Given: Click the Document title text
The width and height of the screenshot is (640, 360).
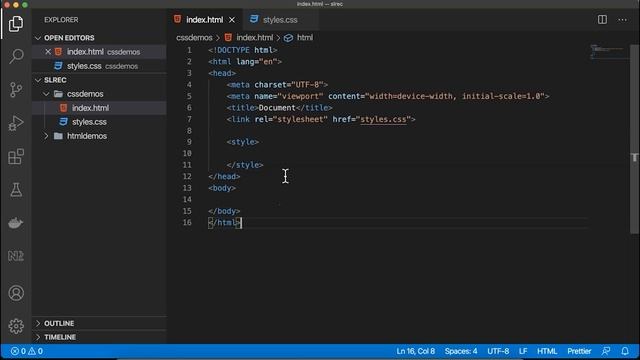Looking at the screenshot, I should click(x=277, y=108).
